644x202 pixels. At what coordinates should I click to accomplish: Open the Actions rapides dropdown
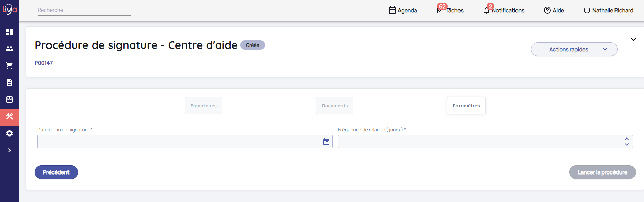pyautogui.click(x=574, y=49)
